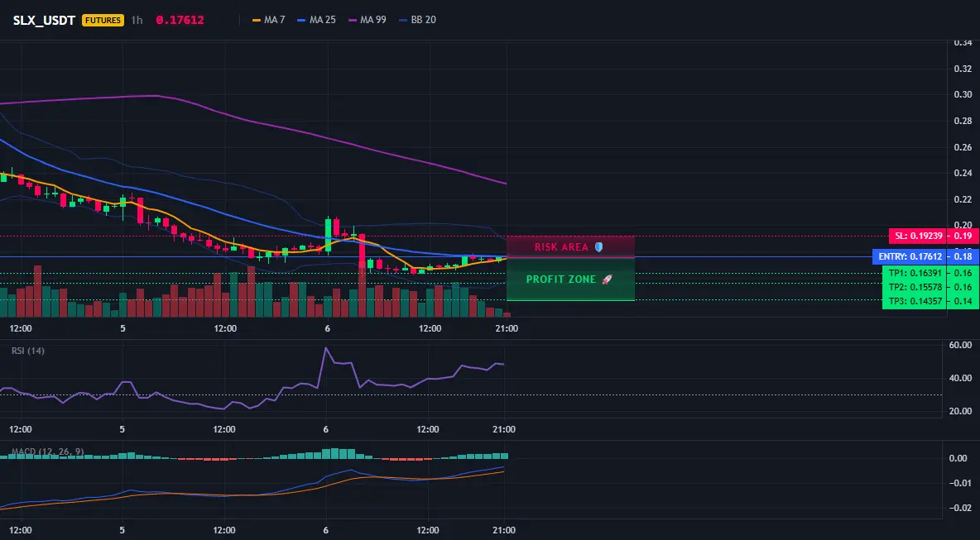Click the MACD (12, 26, 9) label
Screen dimensions: 980x540
[x=47, y=452]
